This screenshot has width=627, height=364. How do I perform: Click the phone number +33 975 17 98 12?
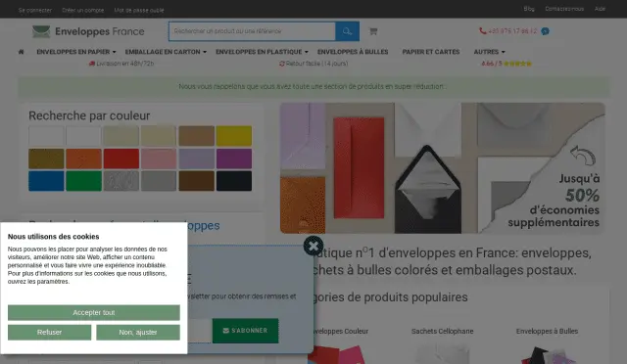[512, 31]
